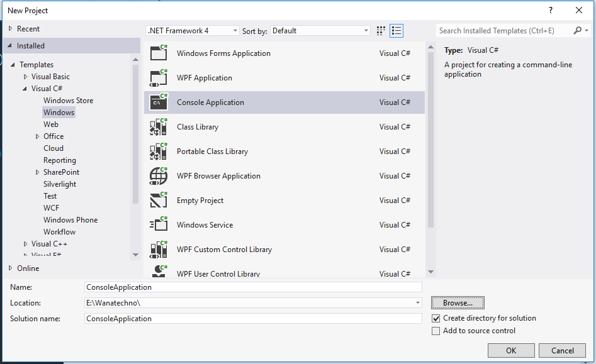Open the Sort by Default dropdown
This screenshot has width=596, height=364.
click(366, 30)
